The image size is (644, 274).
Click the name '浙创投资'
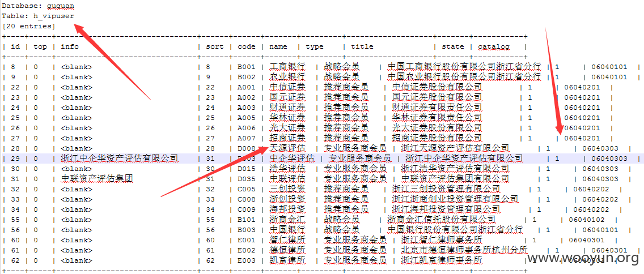(287, 199)
